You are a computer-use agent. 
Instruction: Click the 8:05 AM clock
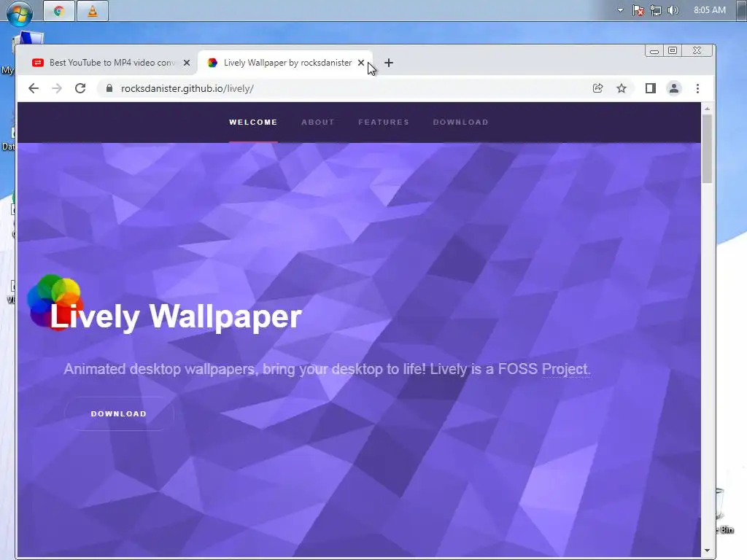coord(709,10)
